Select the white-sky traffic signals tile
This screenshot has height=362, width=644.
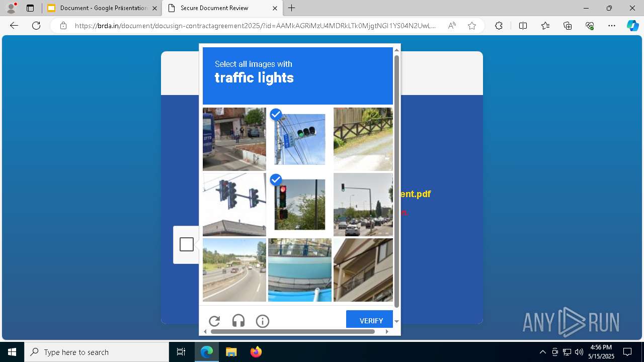coord(234,205)
